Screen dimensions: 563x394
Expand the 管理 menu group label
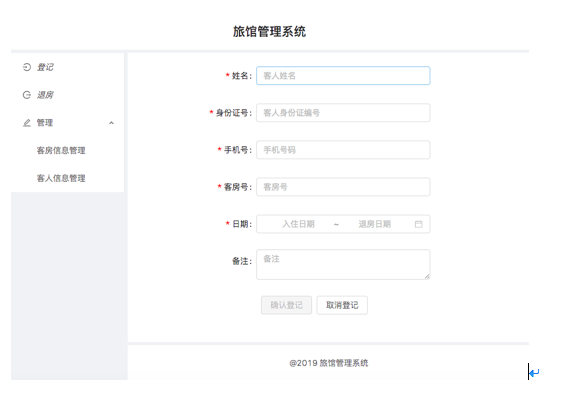45,123
